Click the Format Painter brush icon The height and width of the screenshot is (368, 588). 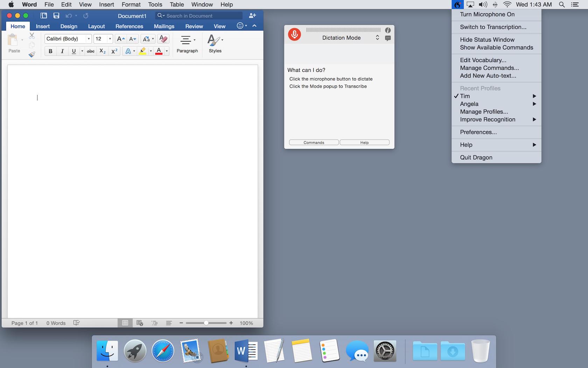(32, 54)
